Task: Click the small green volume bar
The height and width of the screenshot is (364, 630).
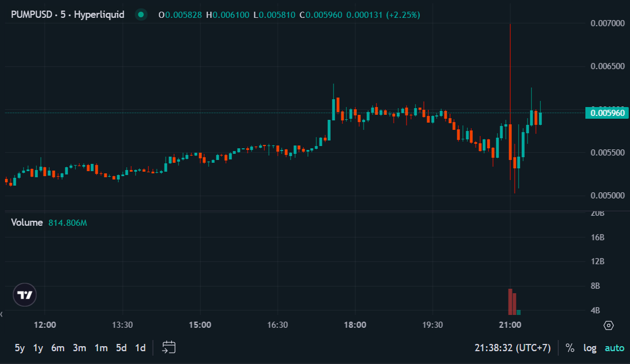Action: (x=518, y=313)
